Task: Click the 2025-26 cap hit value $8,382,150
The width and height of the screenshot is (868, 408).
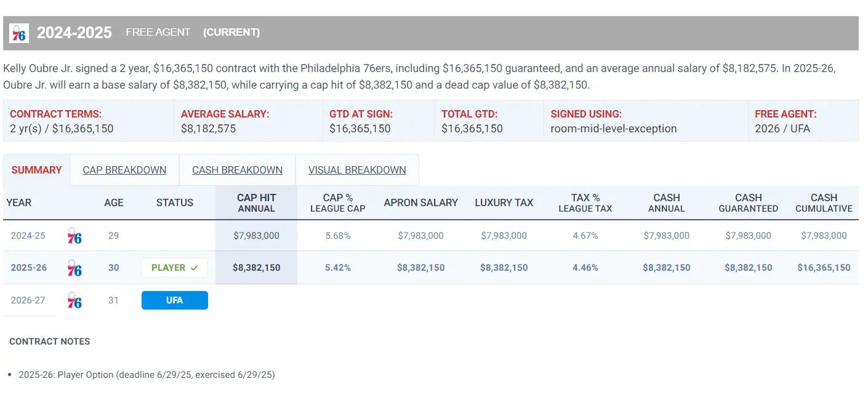Action: (x=256, y=268)
